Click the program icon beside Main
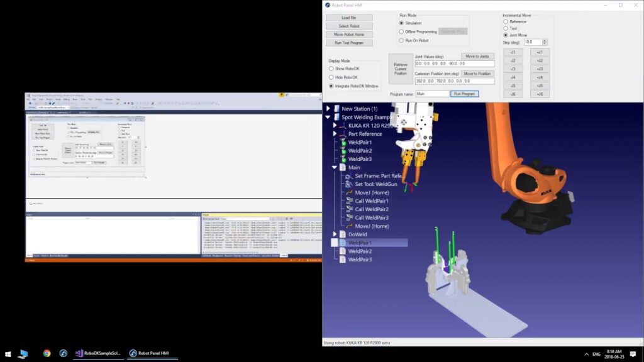This screenshot has height=362, width=644. point(343,167)
